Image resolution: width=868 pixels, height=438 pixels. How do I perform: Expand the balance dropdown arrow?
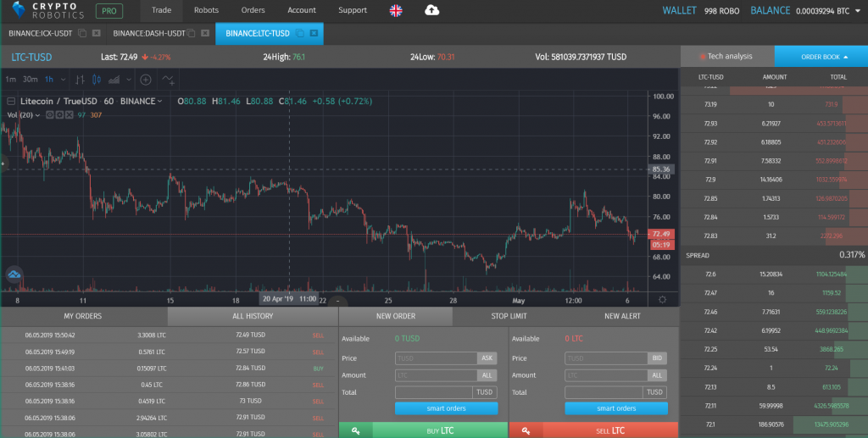click(858, 11)
